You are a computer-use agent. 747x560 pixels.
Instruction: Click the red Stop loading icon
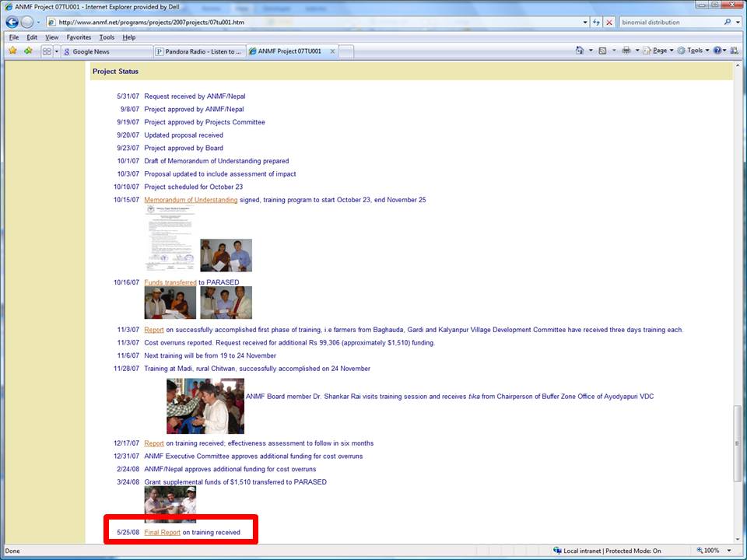pos(609,23)
